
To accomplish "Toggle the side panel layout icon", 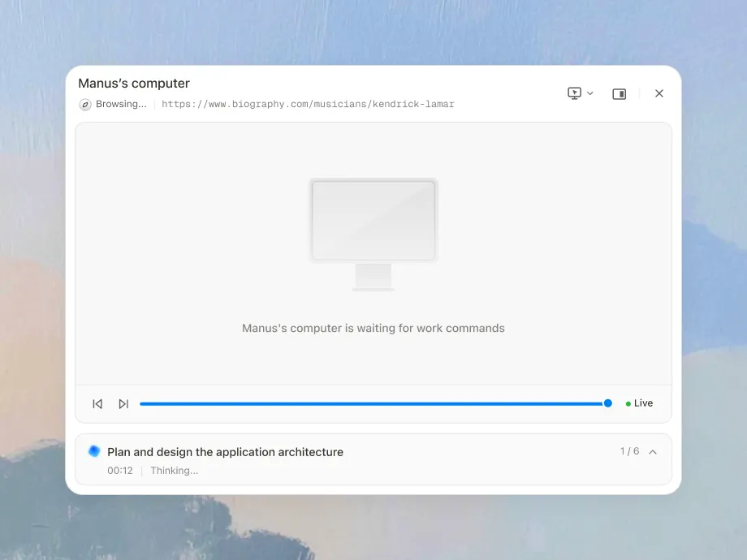I will (x=619, y=94).
